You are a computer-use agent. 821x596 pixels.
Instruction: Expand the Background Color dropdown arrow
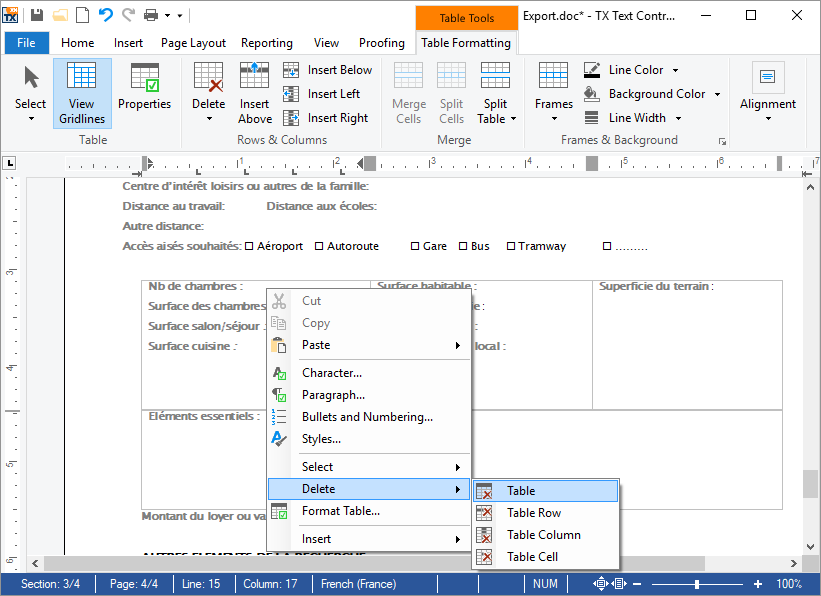click(717, 94)
